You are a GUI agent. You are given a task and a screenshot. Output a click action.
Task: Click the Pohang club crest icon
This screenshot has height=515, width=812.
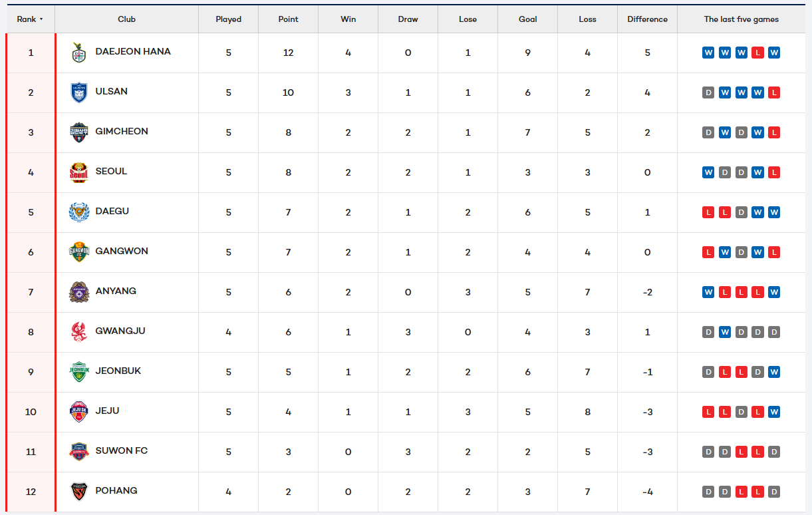point(79,492)
